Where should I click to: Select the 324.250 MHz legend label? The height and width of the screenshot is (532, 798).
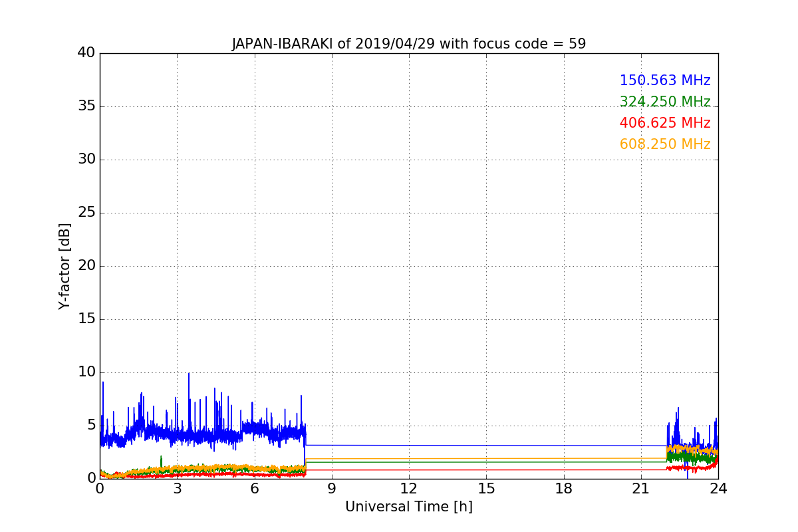pyautogui.click(x=665, y=102)
